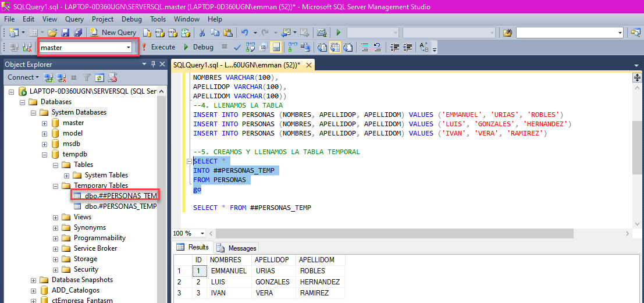Viewport: 644px width, 303px height.
Task: Expand the model database node
Action: [x=45, y=133]
